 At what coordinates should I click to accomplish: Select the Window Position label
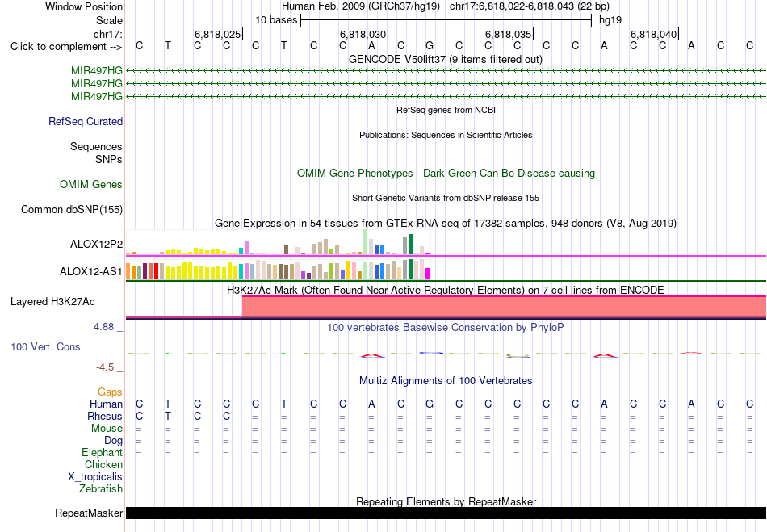coord(84,6)
